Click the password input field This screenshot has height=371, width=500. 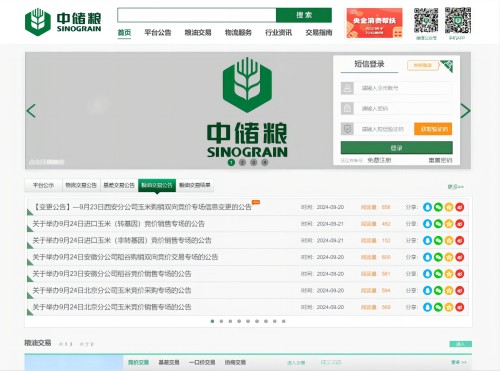pyautogui.click(x=403, y=109)
